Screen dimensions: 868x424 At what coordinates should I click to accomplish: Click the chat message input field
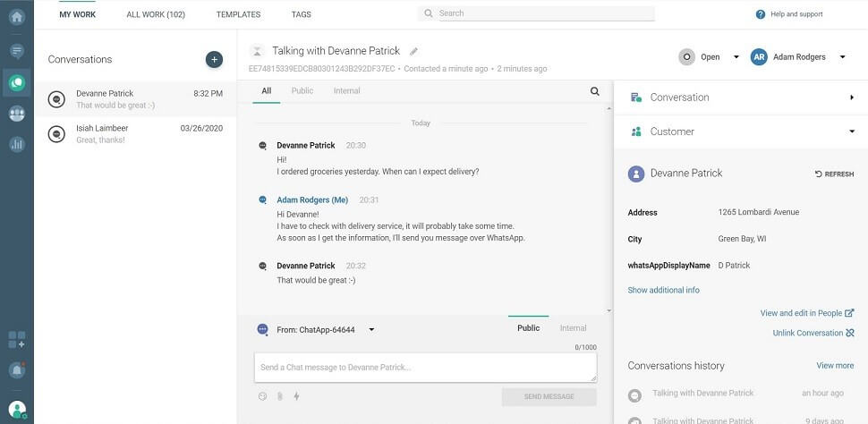[x=424, y=368]
